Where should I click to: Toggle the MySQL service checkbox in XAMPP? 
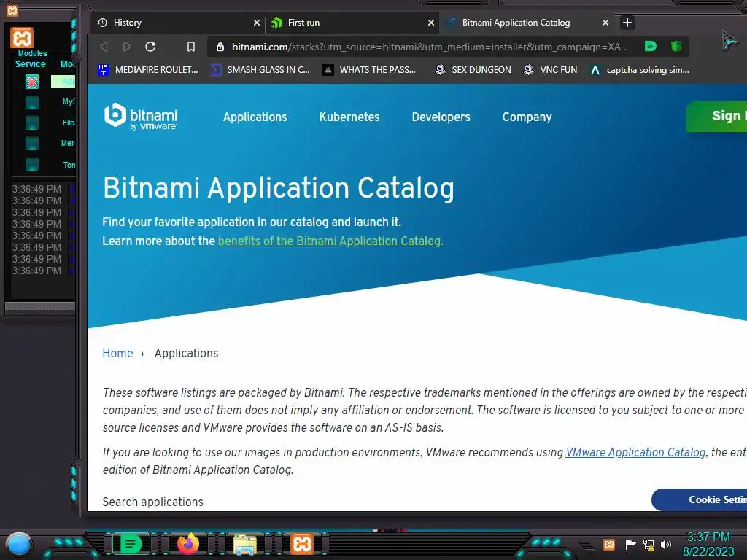pos(32,102)
